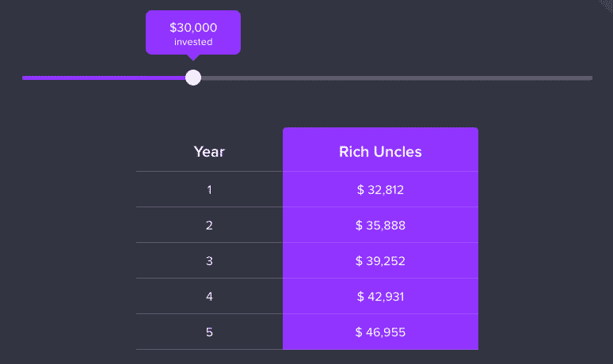Click the investment slider handle
Image resolution: width=613 pixels, height=364 pixels.
[x=193, y=78]
